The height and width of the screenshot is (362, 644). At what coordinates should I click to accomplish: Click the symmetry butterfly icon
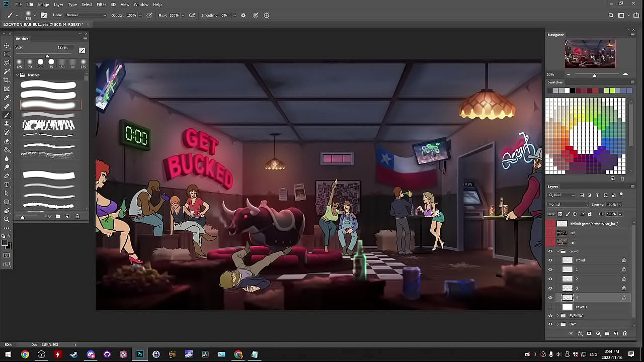click(267, 15)
